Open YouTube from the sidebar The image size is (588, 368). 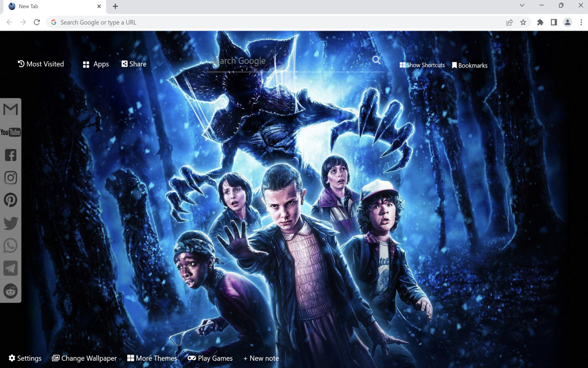pyautogui.click(x=10, y=132)
